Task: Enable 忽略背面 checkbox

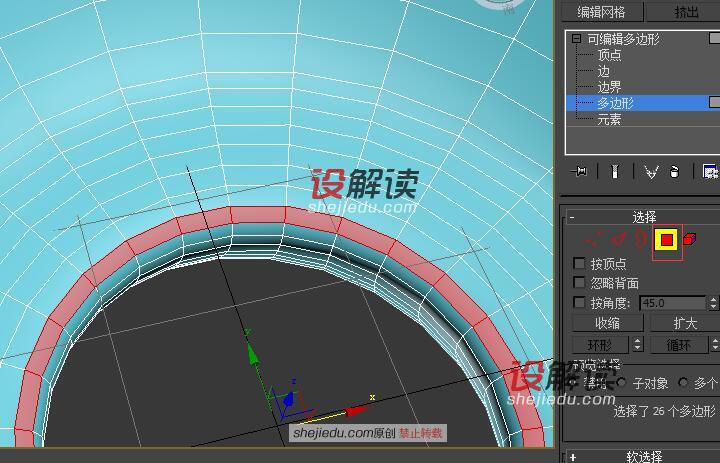Action: click(x=579, y=282)
